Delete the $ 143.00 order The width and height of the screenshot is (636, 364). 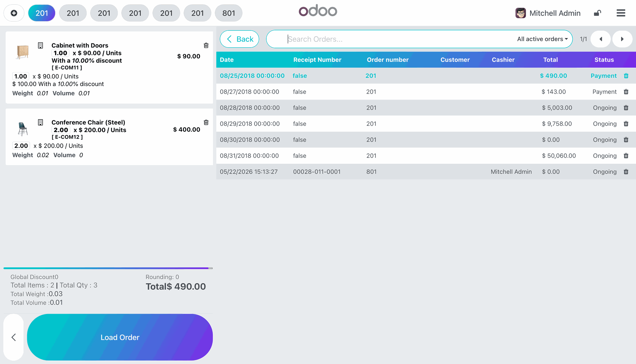(626, 92)
